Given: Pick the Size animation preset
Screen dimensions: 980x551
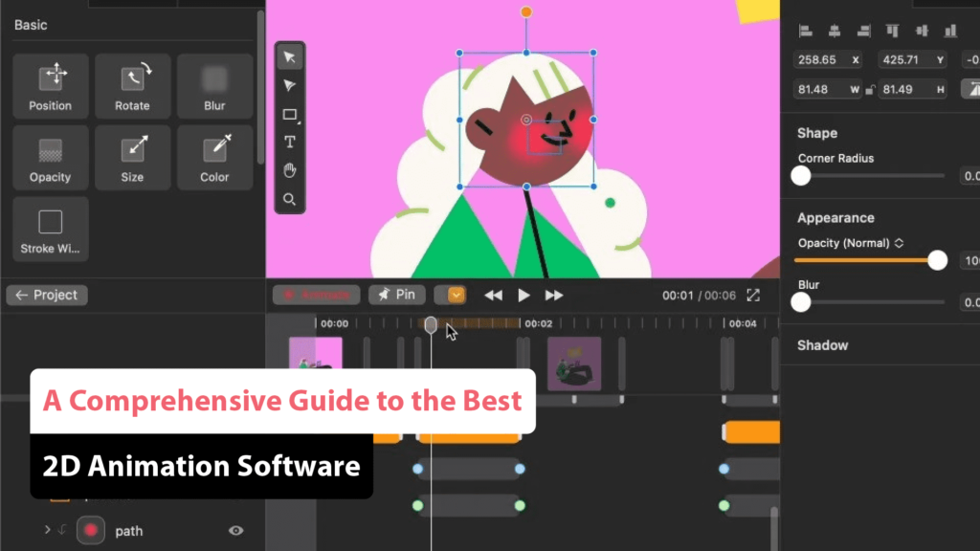Looking at the screenshot, I should (132, 158).
